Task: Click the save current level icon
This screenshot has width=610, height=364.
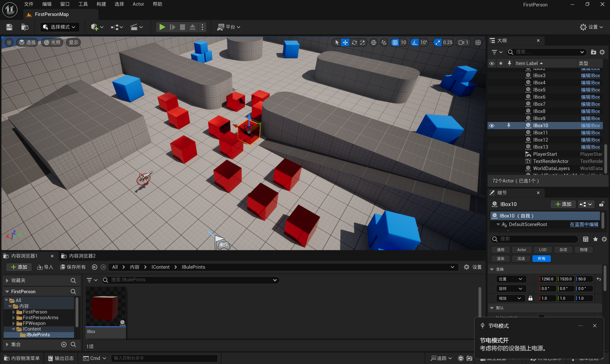Action: pyautogui.click(x=9, y=27)
